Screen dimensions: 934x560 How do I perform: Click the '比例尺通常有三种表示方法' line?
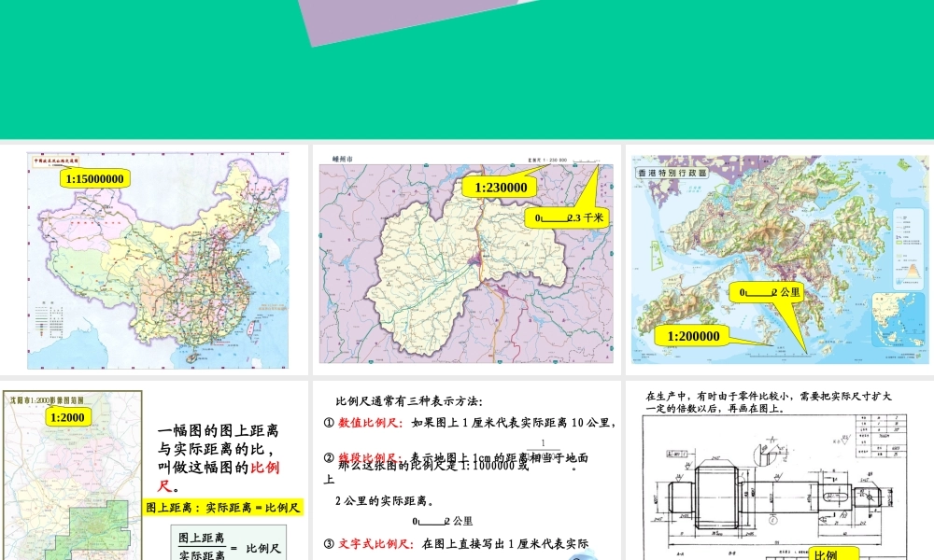[409, 401]
